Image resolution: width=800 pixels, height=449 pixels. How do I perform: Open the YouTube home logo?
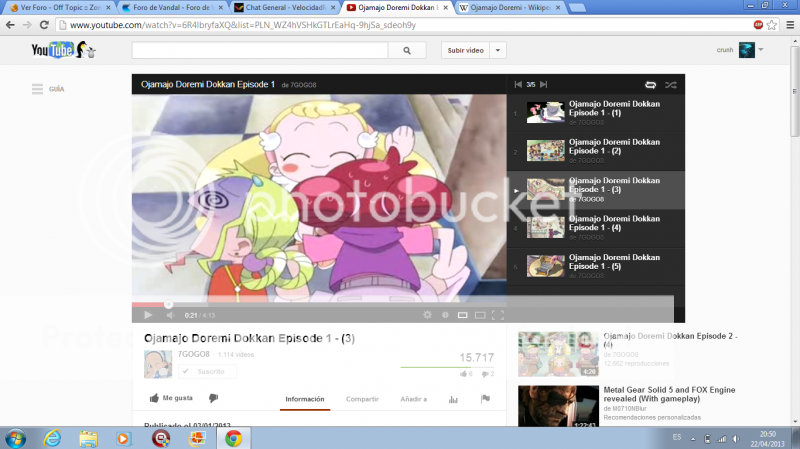pos(64,50)
